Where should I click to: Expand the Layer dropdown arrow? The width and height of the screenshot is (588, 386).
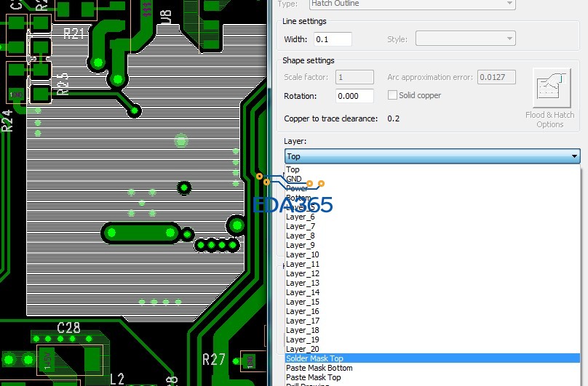(574, 156)
